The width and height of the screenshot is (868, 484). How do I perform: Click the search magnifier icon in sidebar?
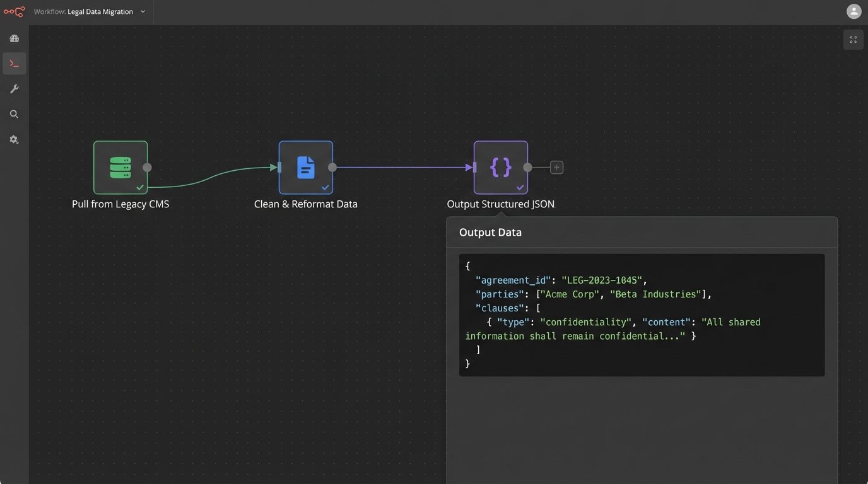coord(14,114)
